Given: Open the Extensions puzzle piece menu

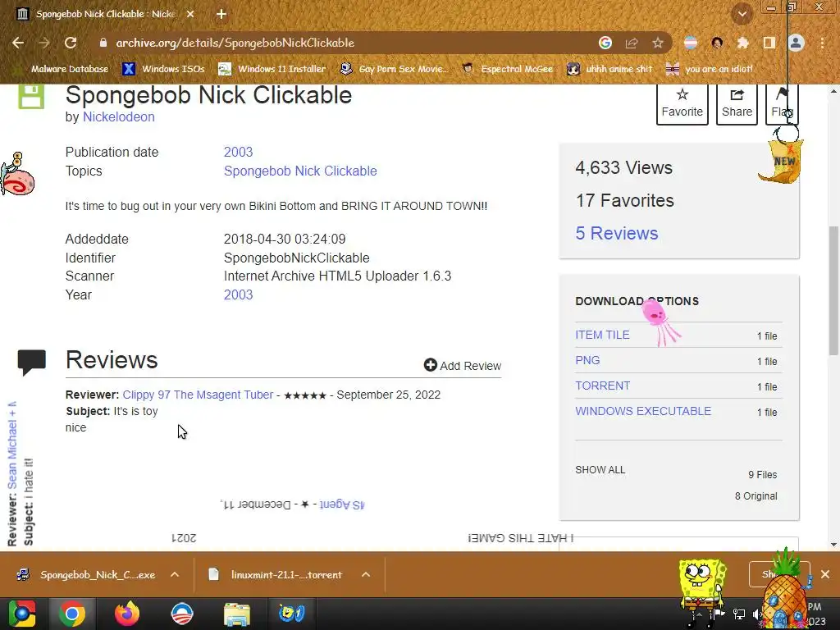Looking at the screenshot, I should pyautogui.click(x=742, y=43).
